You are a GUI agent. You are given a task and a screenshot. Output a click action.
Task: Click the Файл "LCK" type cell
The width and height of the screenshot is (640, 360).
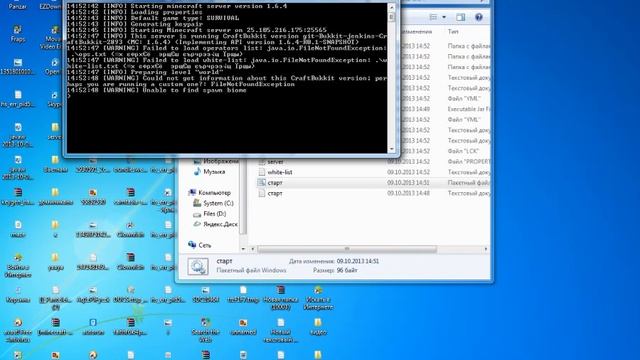[x=463, y=151]
